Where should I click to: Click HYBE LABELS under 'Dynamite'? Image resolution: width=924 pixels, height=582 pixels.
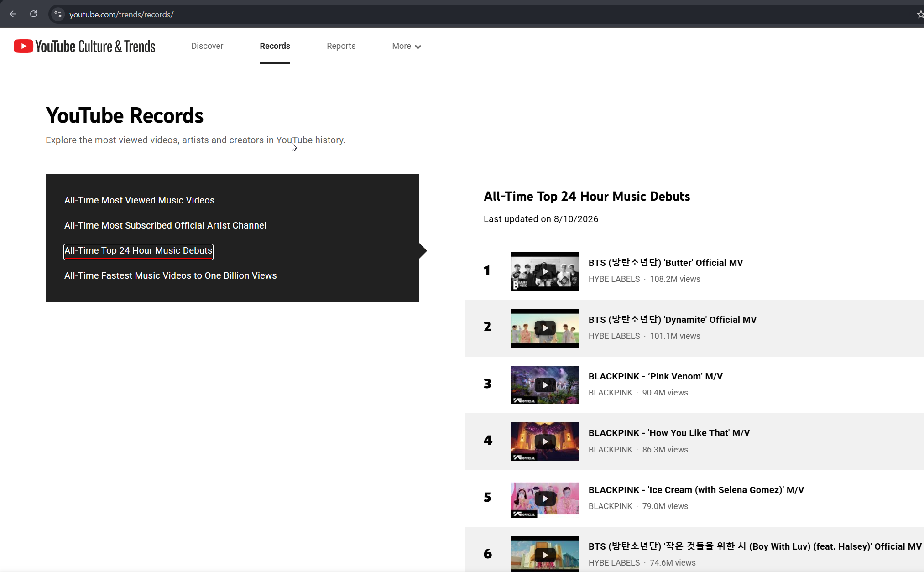[x=614, y=336]
